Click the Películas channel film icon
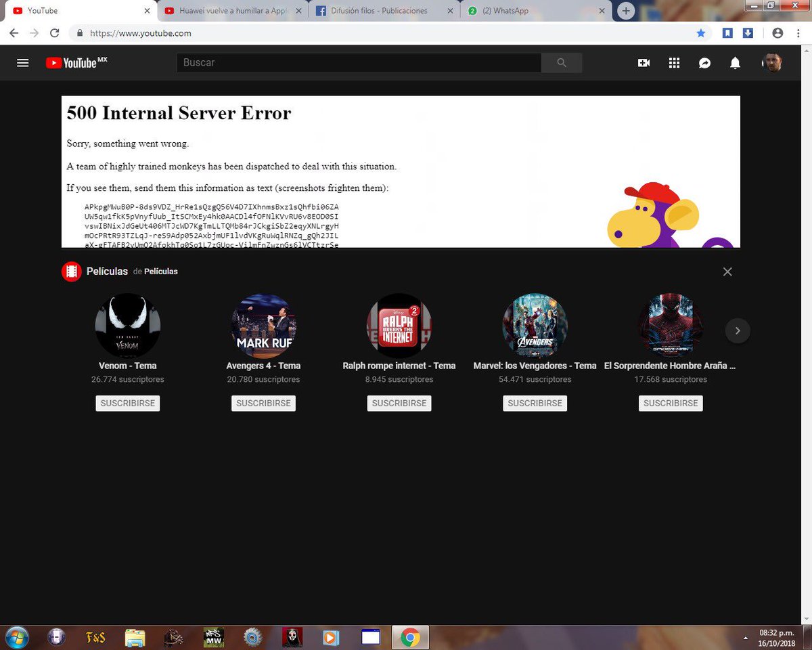 (x=72, y=272)
